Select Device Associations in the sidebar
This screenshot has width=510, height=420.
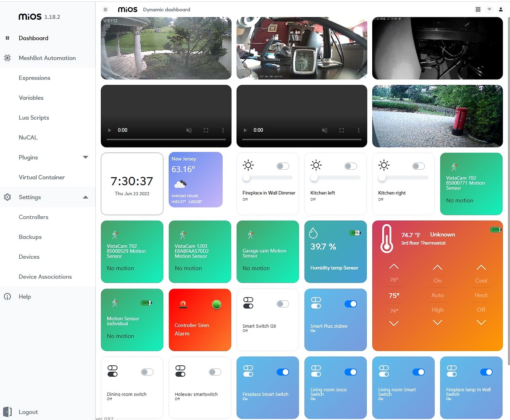pyautogui.click(x=45, y=277)
